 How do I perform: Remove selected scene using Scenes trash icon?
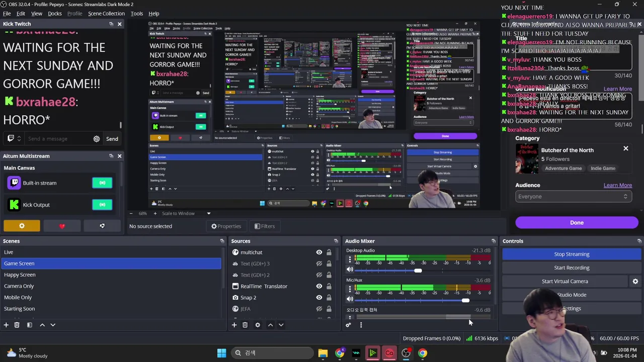(17, 325)
